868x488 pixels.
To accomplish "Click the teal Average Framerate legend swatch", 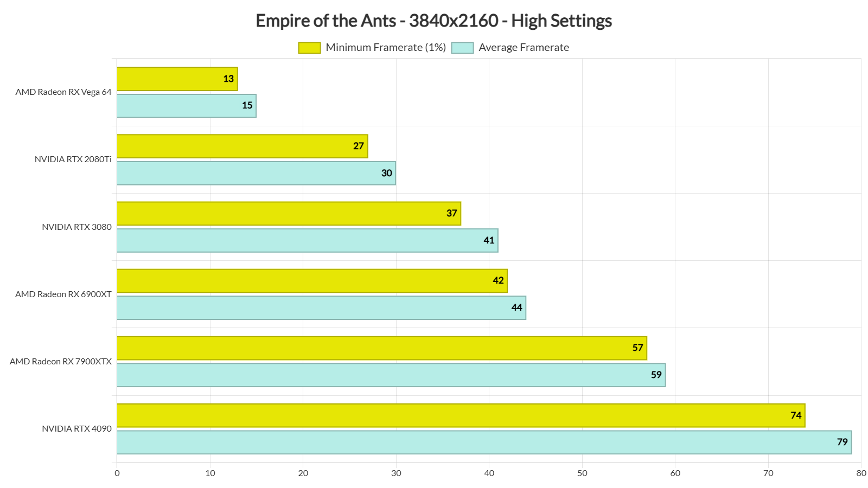I will coord(462,48).
